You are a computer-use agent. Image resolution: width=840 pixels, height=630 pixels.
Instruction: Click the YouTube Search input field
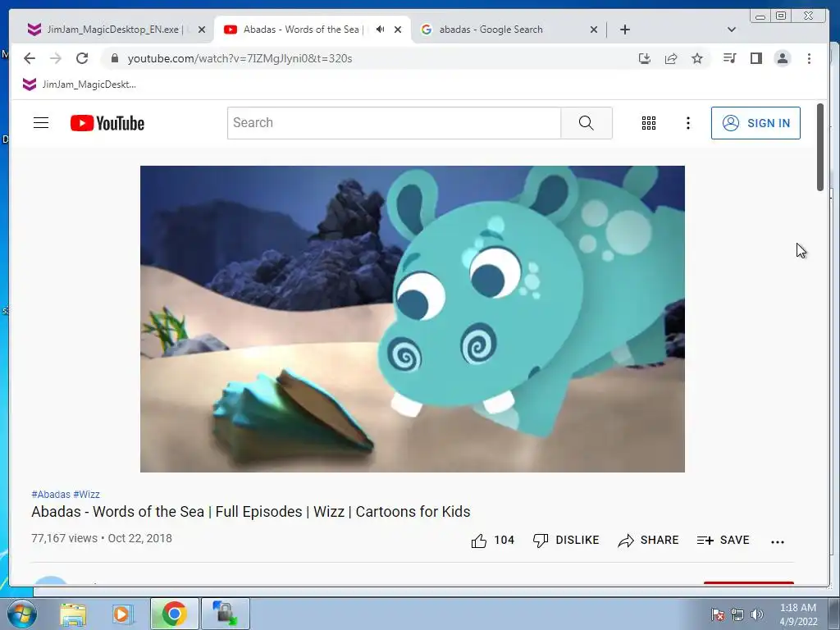pos(394,123)
